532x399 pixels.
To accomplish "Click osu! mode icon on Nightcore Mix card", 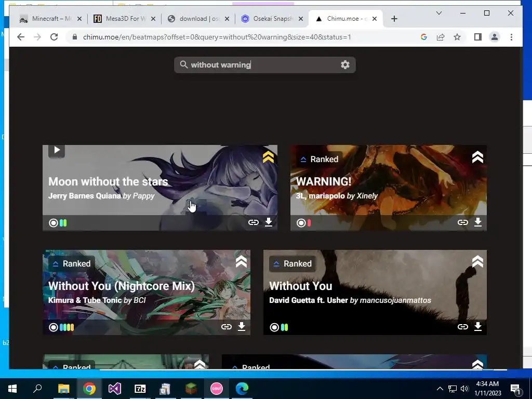I will [x=54, y=327].
